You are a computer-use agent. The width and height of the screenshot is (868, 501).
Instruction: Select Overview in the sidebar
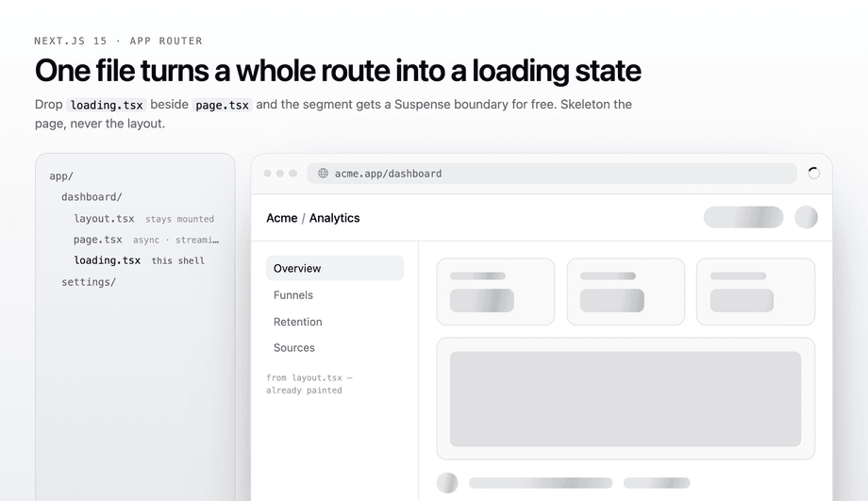335,269
